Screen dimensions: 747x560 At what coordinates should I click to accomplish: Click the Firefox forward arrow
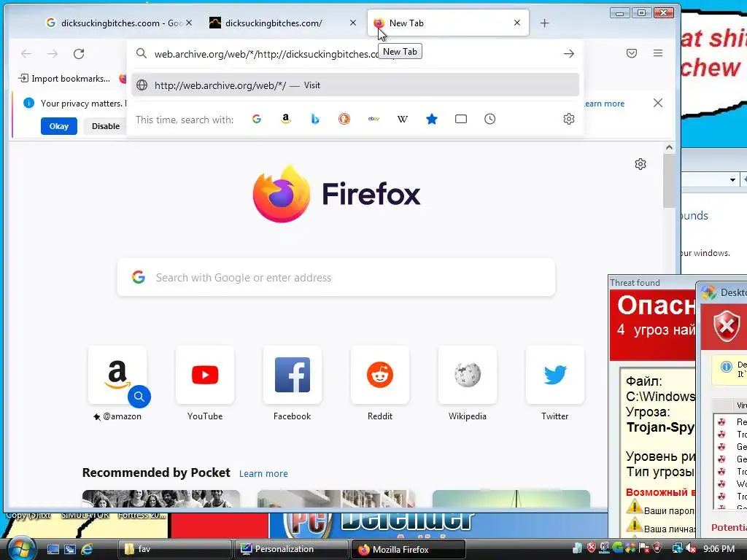[x=53, y=54]
